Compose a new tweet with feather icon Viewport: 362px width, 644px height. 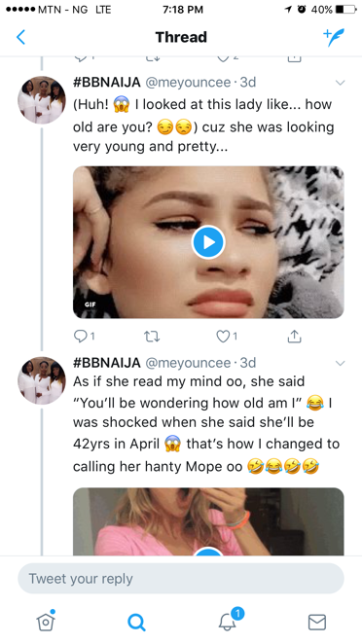[x=334, y=37]
